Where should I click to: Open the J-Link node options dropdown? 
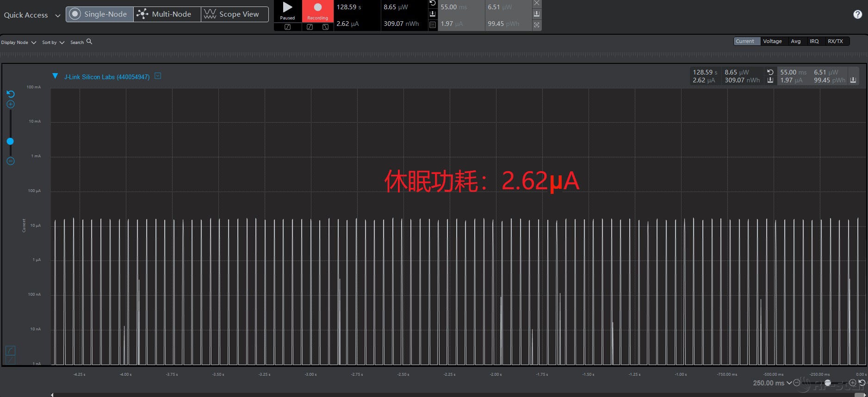click(158, 75)
